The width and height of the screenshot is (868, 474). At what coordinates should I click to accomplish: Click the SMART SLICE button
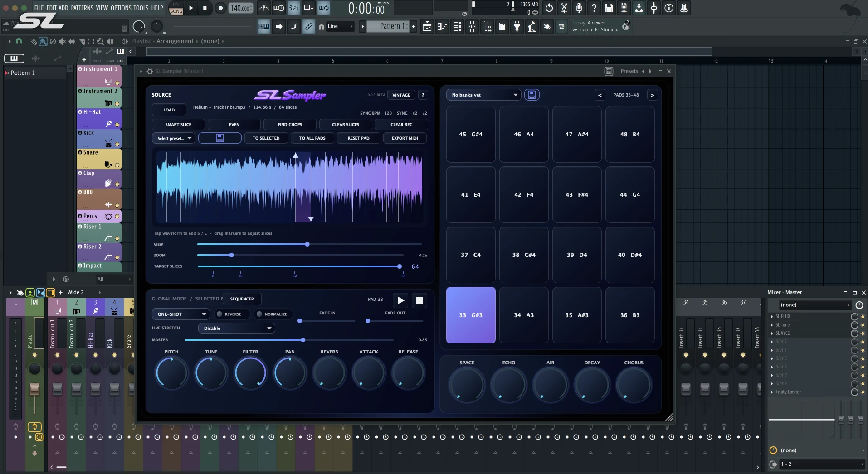(178, 124)
